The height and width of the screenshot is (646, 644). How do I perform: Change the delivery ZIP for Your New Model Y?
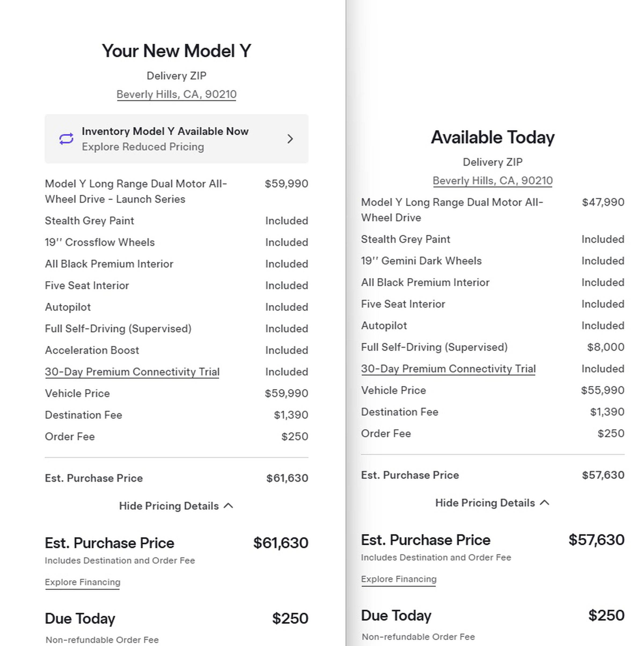coord(176,94)
